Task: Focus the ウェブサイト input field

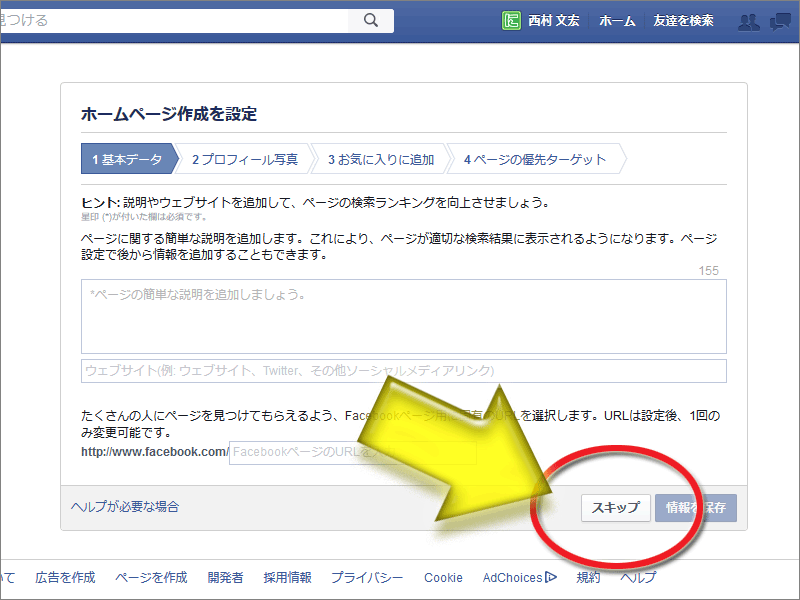Action: (404, 371)
